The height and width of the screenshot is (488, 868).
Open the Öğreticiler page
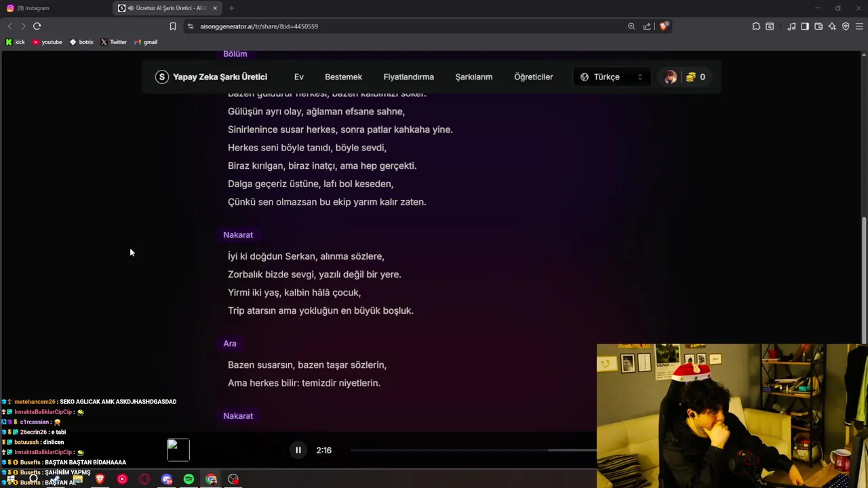point(533,77)
